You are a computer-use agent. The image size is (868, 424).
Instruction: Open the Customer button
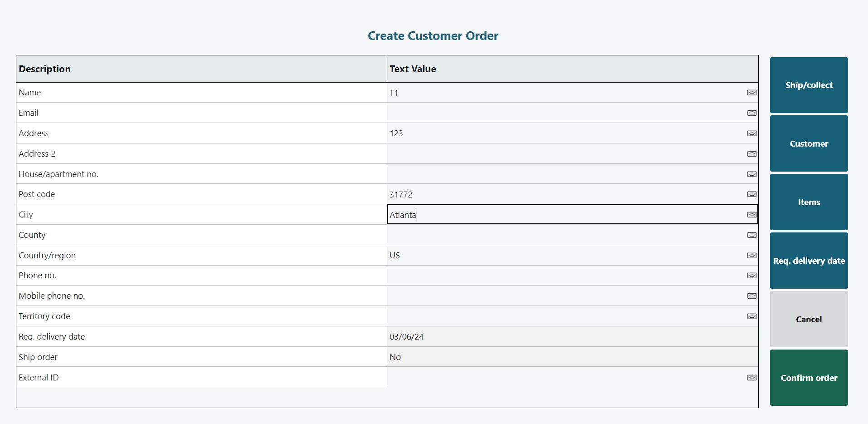(809, 143)
